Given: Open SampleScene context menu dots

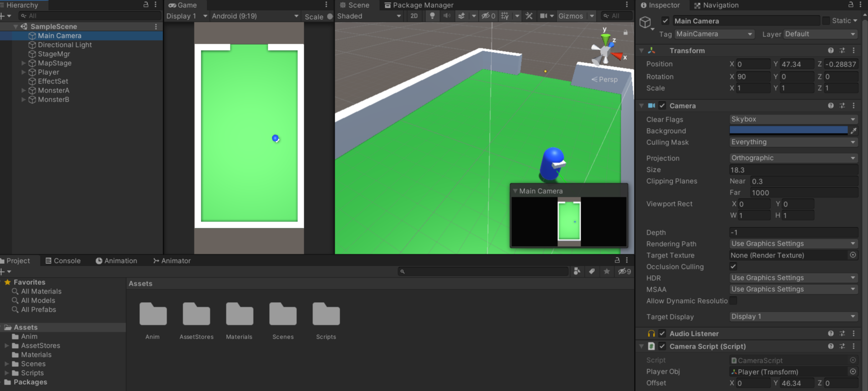Looking at the screenshot, I should pos(156,26).
